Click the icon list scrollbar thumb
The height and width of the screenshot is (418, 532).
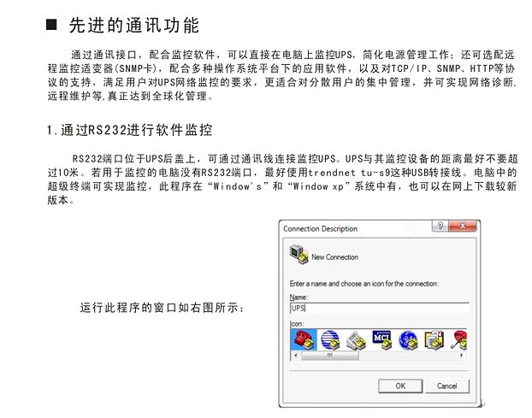(330, 356)
